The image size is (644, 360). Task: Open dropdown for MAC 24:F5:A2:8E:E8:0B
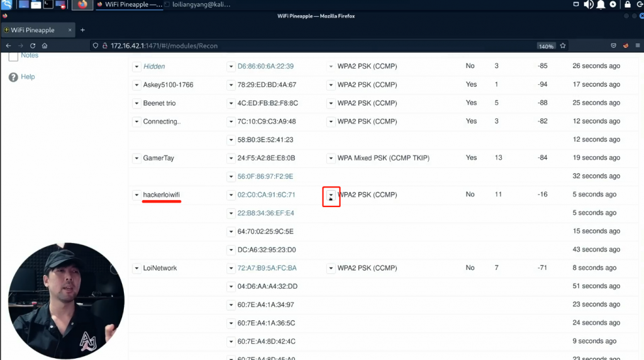coord(231,158)
